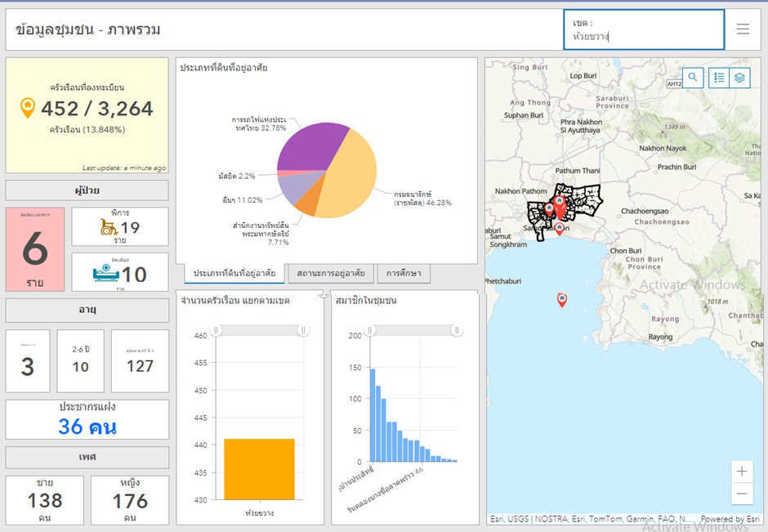This screenshot has width=768, height=532.
Task: Zoom in the map with plus button
Action: (742, 472)
